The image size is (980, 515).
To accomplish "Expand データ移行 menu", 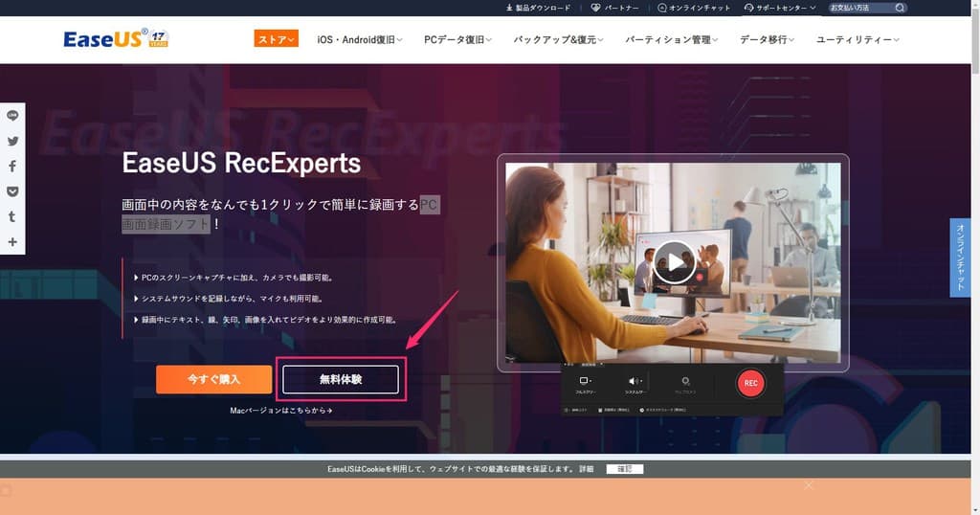I will (767, 39).
